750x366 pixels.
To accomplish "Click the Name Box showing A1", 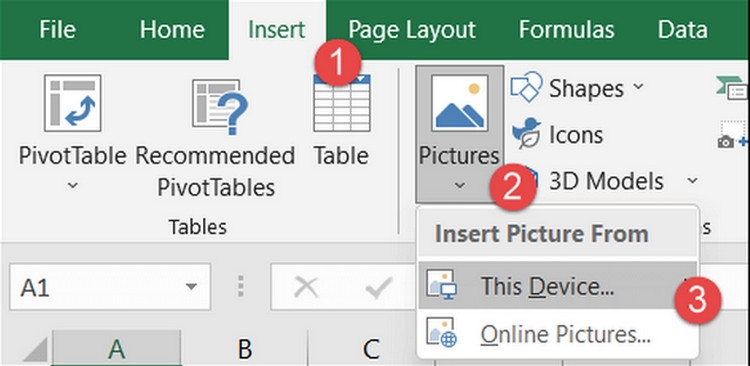I will pyautogui.click(x=110, y=287).
